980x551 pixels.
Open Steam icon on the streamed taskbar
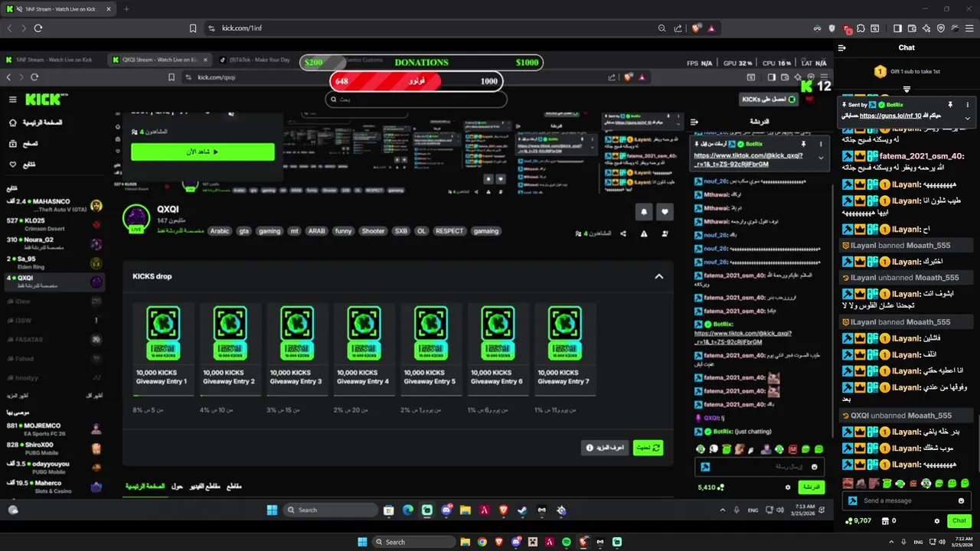coord(523,510)
